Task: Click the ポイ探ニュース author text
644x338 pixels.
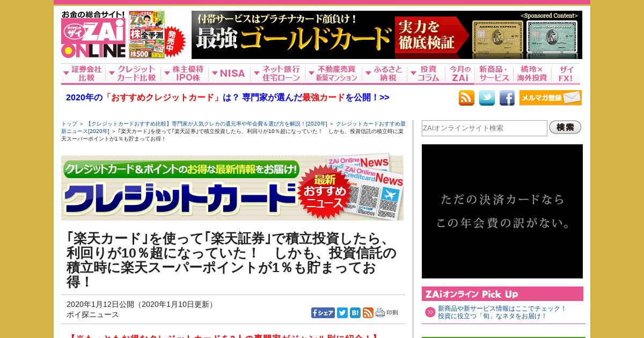Action: (x=93, y=315)
